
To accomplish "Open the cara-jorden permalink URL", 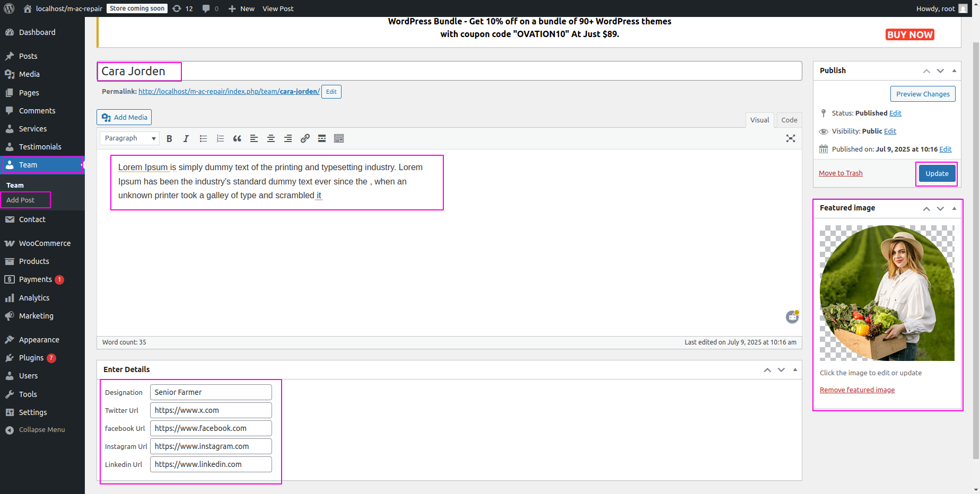I will pyautogui.click(x=229, y=92).
